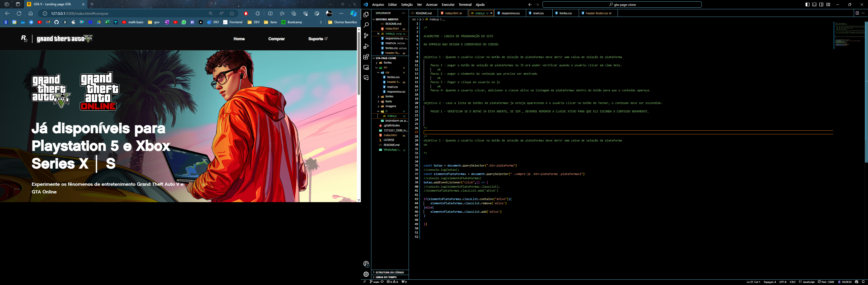Open the chat sessions activity icon
Screen dimensions: 868x285
pyautogui.click(x=366, y=78)
